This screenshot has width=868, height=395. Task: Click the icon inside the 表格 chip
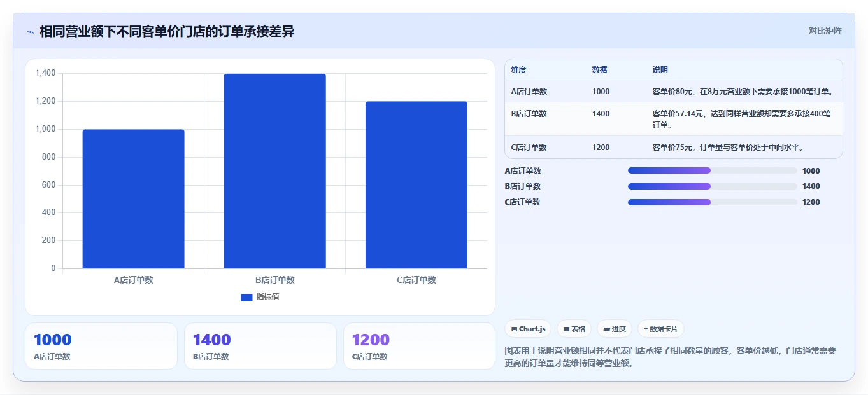click(566, 329)
